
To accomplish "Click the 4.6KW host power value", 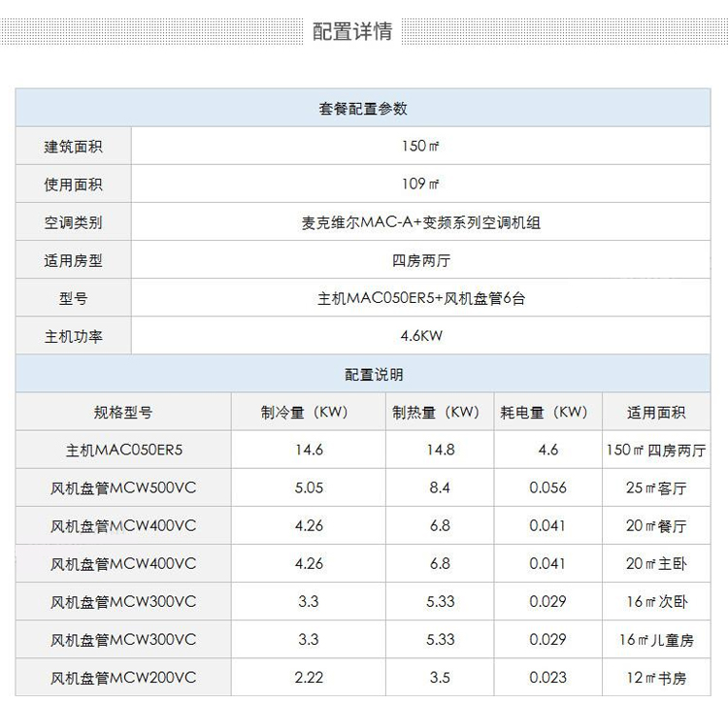I will (420, 337).
